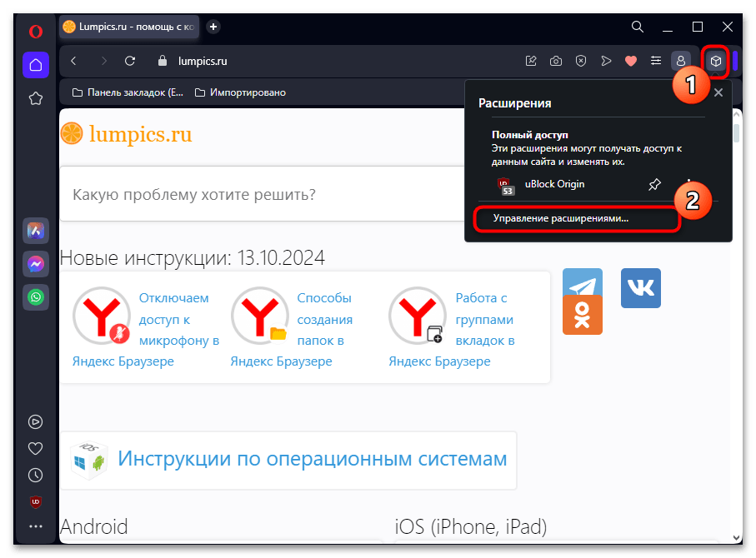Image resolution: width=756 pixels, height=558 pixels.
Task: Click scrollbar down arrow
Action: (736, 538)
